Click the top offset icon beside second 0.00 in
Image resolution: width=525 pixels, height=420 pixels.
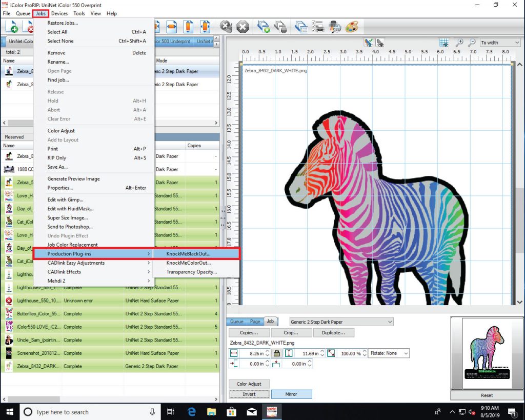coord(276,364)
